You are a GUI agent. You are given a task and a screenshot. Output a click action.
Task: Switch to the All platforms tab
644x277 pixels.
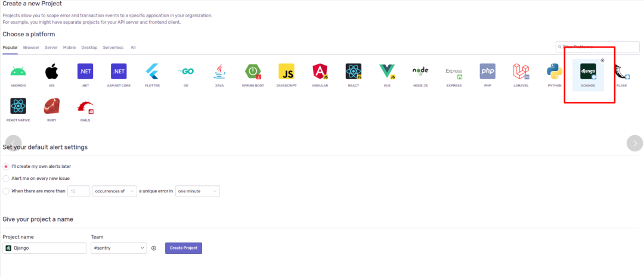[133, 48]
